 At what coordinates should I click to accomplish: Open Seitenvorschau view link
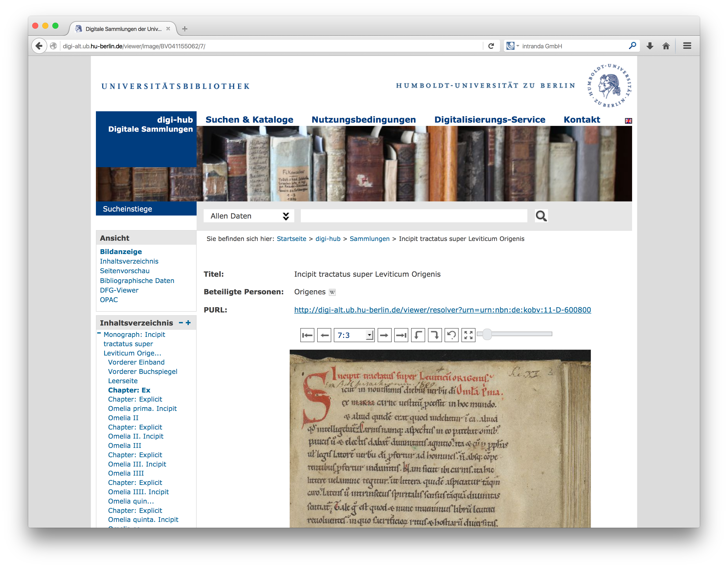[x=125, y=271]
